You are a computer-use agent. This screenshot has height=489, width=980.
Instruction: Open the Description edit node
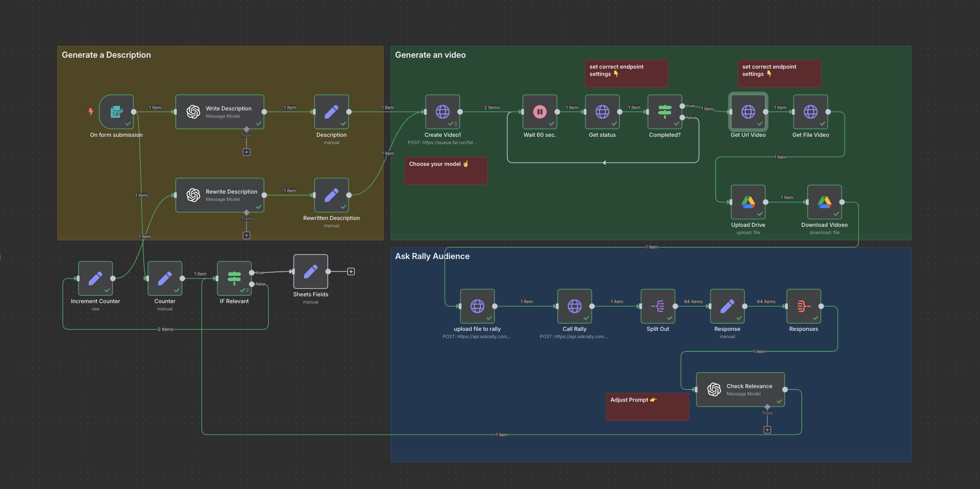[331, 112]
